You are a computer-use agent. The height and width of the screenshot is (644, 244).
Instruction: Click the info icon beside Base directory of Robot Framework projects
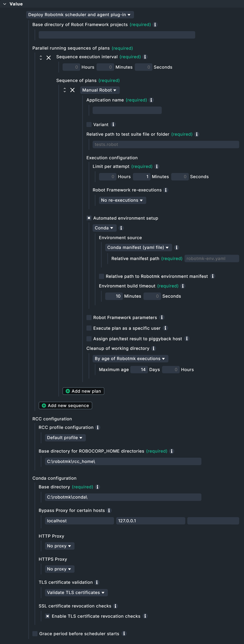(x=155, y=24)
